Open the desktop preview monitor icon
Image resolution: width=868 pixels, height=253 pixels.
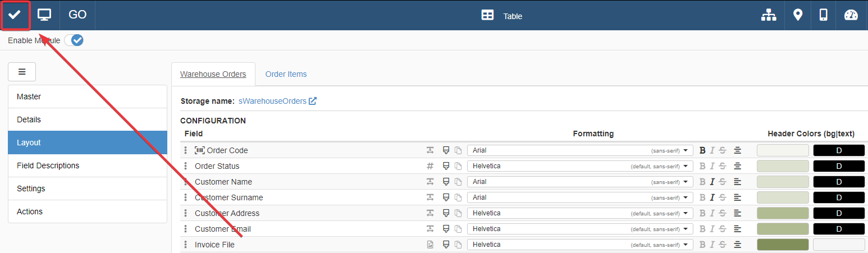[44, 15]
